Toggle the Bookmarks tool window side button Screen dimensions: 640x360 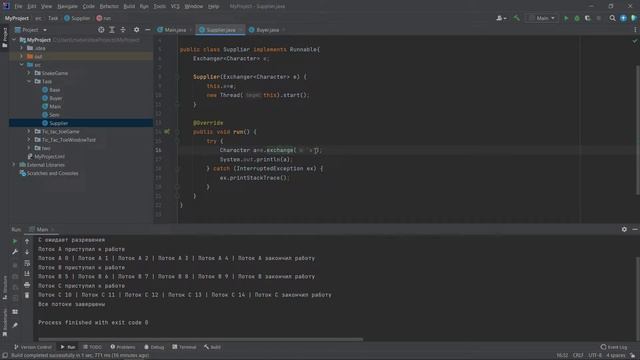click(4, 322)
